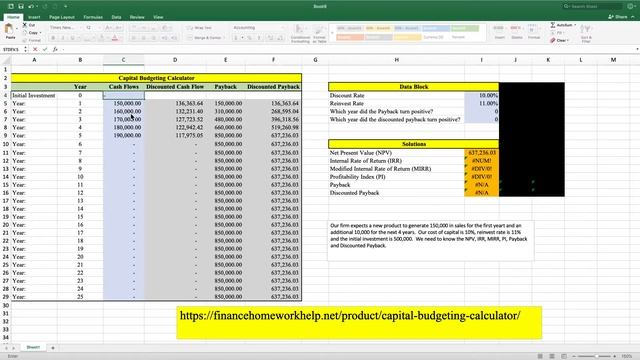The height and width of the screenshot is (360, 640).
Task: Expand the formula bar arrow
Action: [637, 49]
